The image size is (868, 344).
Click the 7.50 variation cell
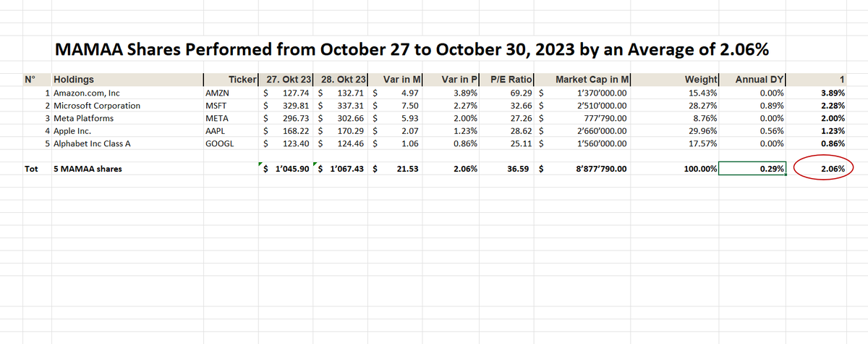click(x=396, y=105)
